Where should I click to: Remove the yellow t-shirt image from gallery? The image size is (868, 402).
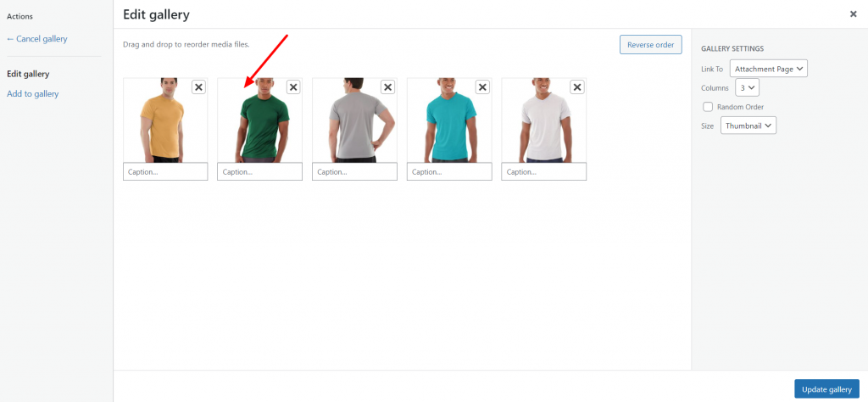[x=198, y=87]
